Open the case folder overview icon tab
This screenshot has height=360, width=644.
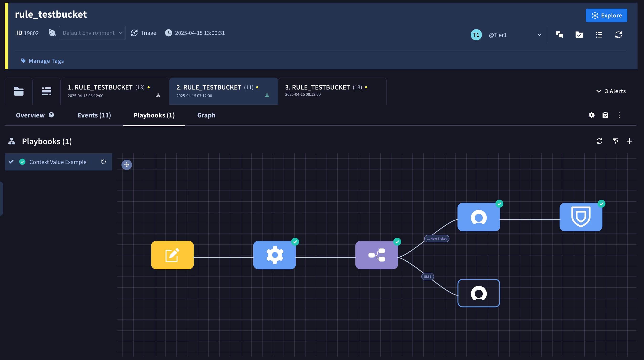(x=19, y=91)
